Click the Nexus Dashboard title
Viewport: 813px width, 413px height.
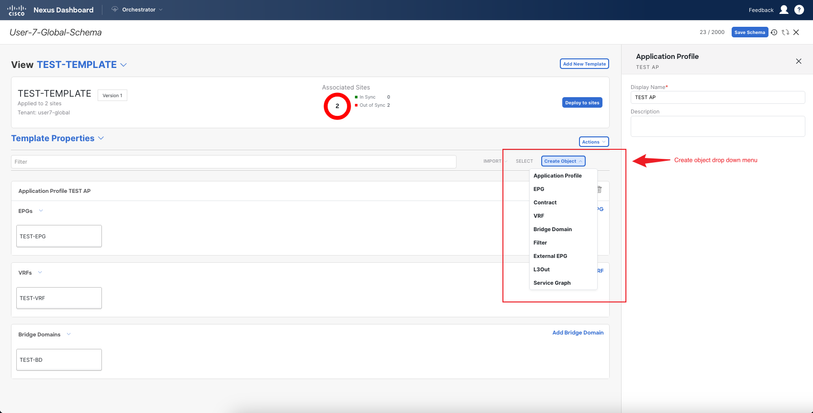tap(63, 10)
